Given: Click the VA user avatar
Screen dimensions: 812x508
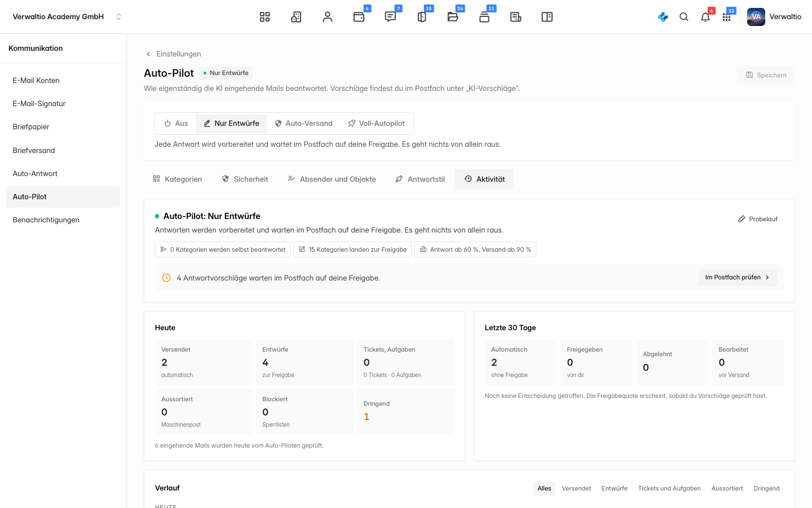Looking at the screenshot, I should click(x=756, y=17).
